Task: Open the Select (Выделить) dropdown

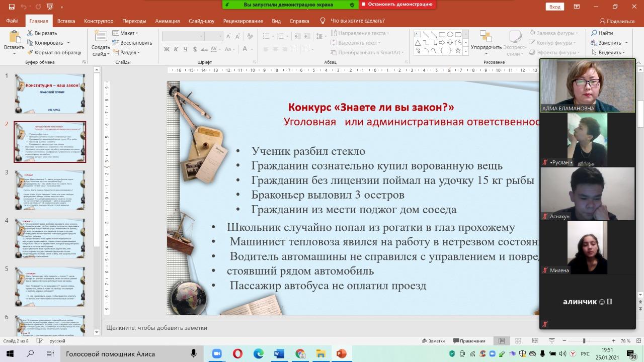Action: pyautogui.click(x=609, y=52)
